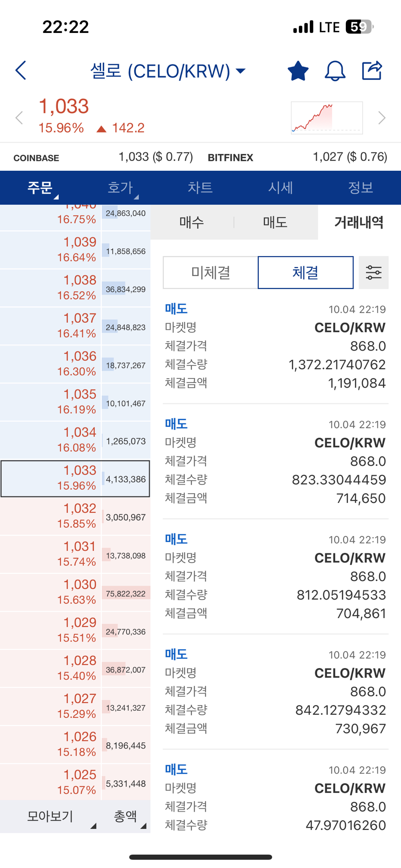
Task: Switch to the 매수 buy panel
Action: [192, 222]
